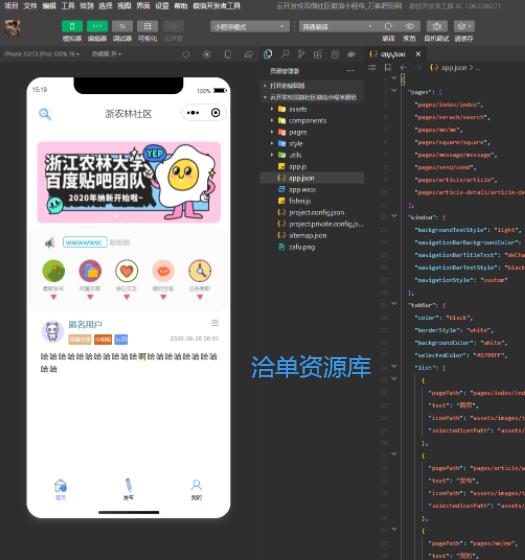Open the 帮助 menu
Image resolution: width=525 pixels, height=560 pixels.
pos(181,6)
